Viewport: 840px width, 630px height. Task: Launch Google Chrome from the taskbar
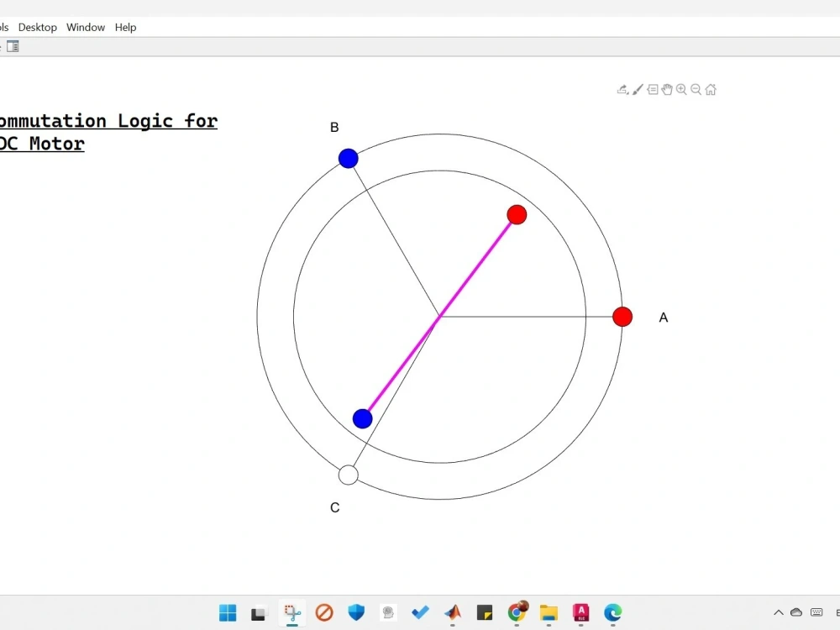pyautogui.click(x=517, y=613)
